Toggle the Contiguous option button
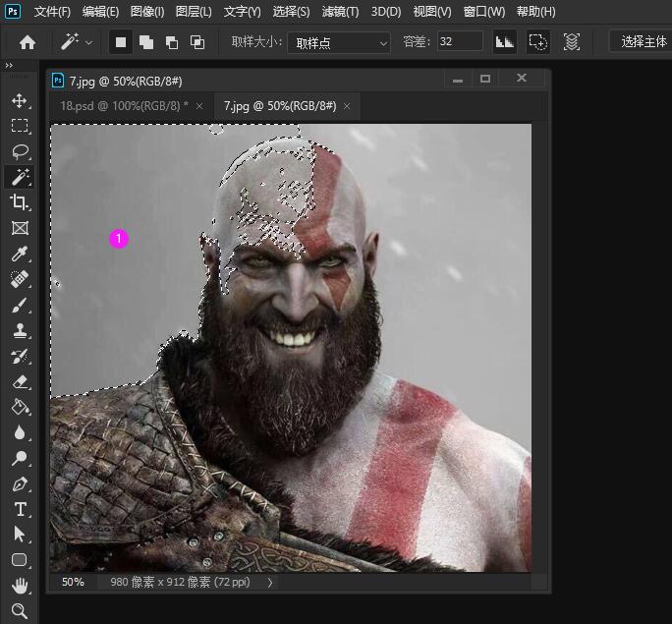Viewport: 672px width, 624px height. [538, 42]
